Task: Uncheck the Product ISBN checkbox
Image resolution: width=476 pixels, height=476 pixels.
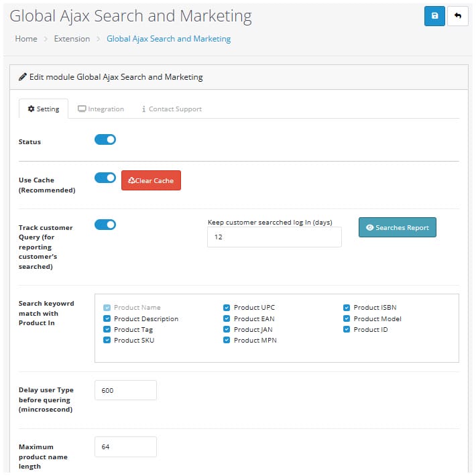Action: [x=347, y=308]
